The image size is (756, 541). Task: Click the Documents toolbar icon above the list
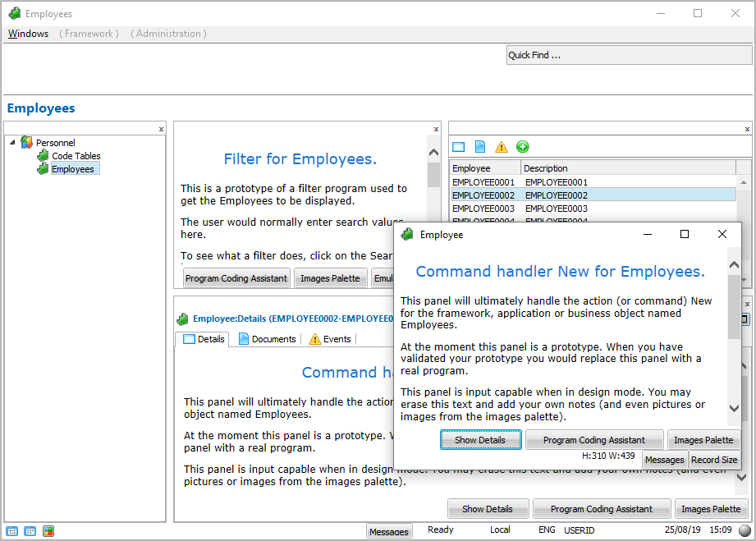[480, 147]
